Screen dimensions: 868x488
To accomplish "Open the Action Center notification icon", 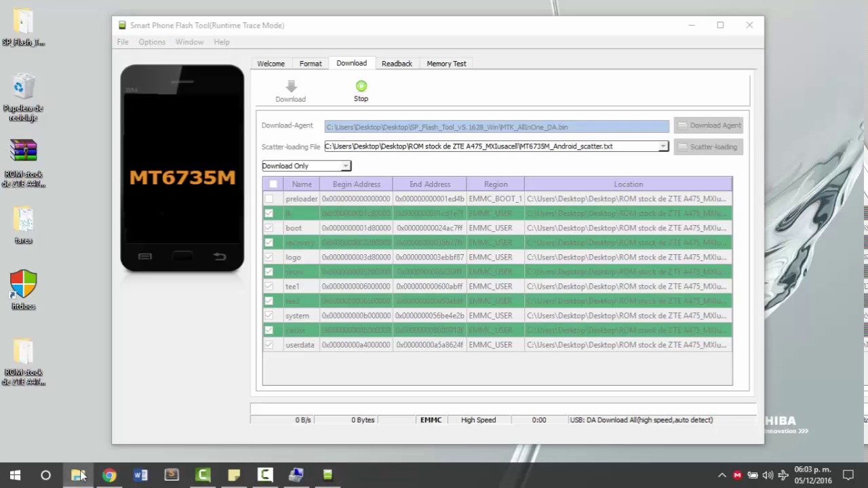I will click(x=848, y=475).
